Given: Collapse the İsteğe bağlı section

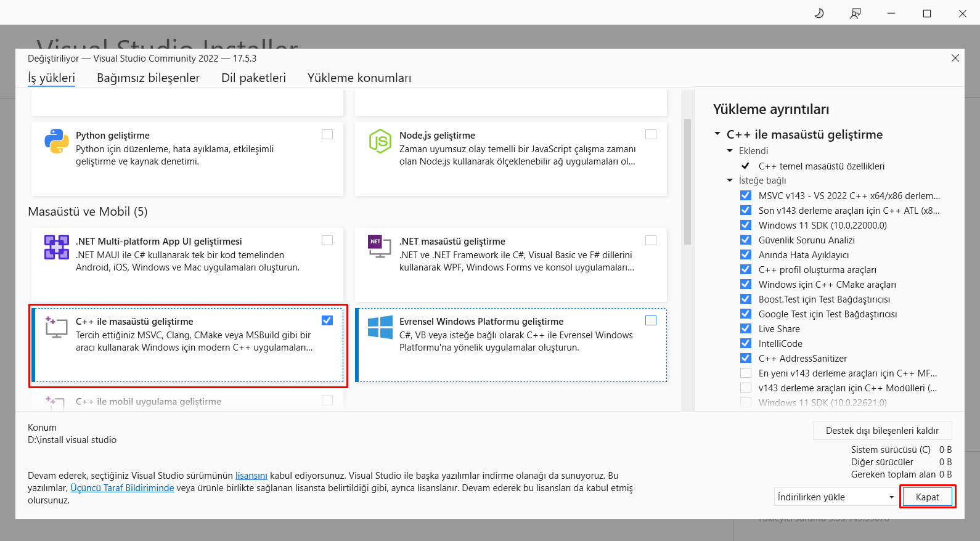Looking at the screenshot, I should (x=730, y=181).
